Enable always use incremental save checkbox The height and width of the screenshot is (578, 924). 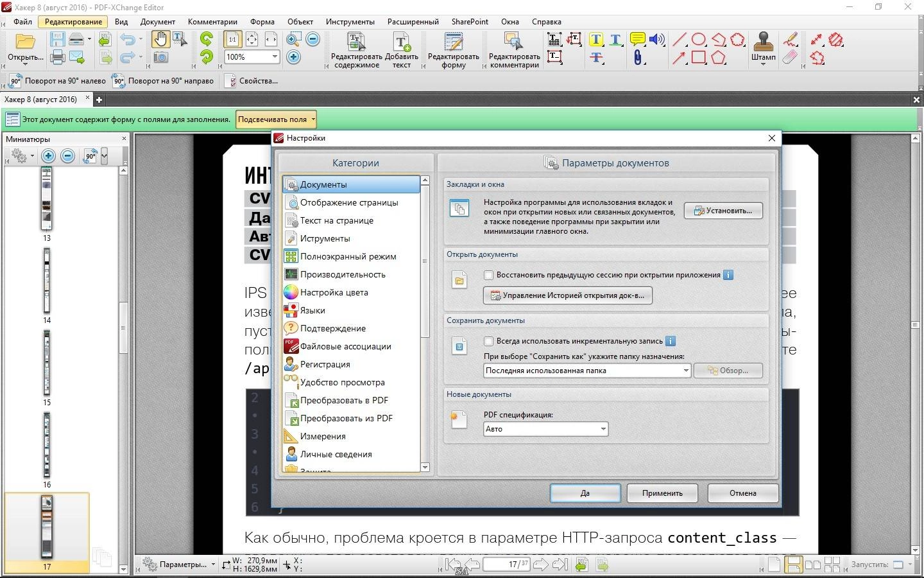coord(489,341)
